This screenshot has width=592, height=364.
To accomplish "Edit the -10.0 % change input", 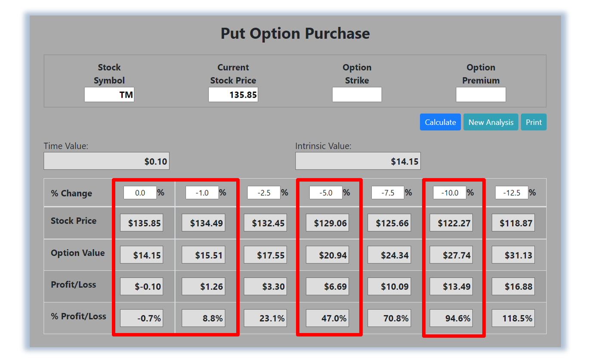I will click(x=450, y=193).
